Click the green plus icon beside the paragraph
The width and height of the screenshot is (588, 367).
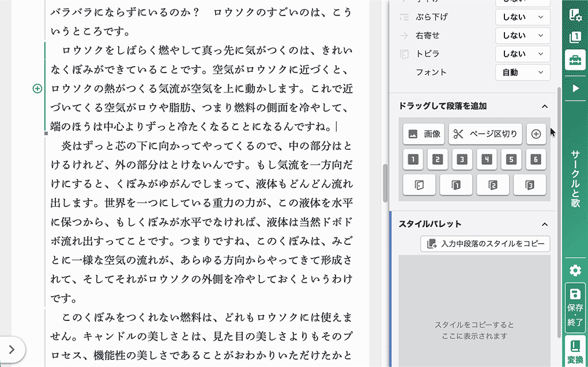tap(37, 89)
